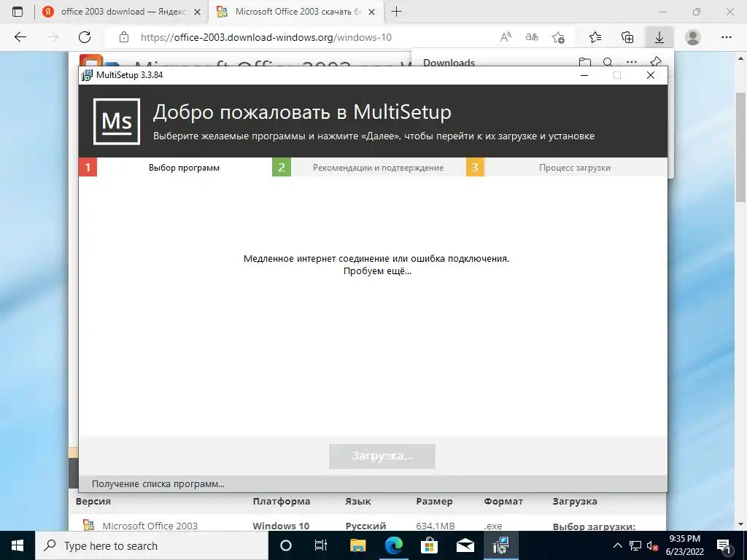Open the clock showing 9:35 PM
This screenshot has height=560, width=747.
coord(684,545)
